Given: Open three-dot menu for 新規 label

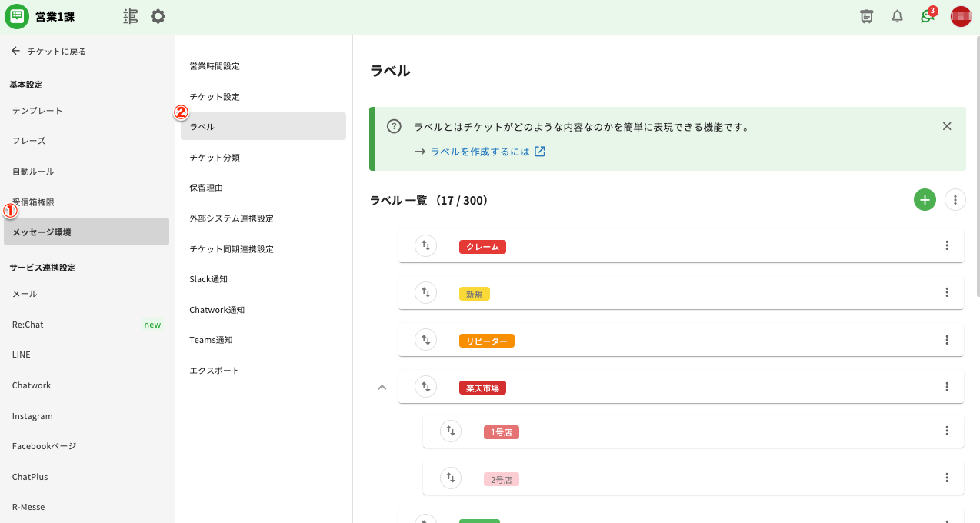Looking at the screenshot, I should [947, 293].
